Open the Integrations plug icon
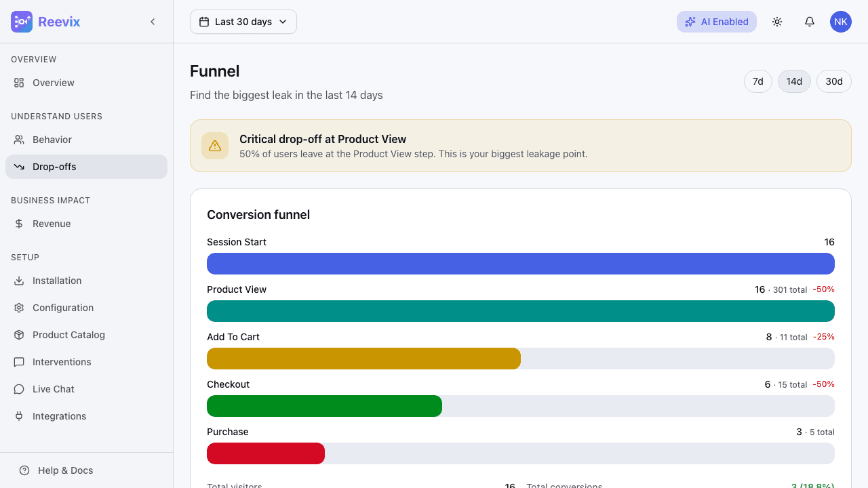 19,416
